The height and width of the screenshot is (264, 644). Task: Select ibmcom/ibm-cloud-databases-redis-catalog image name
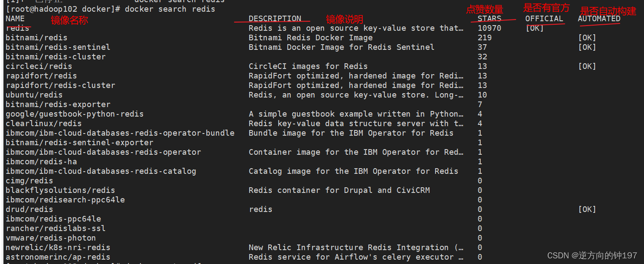101,171
